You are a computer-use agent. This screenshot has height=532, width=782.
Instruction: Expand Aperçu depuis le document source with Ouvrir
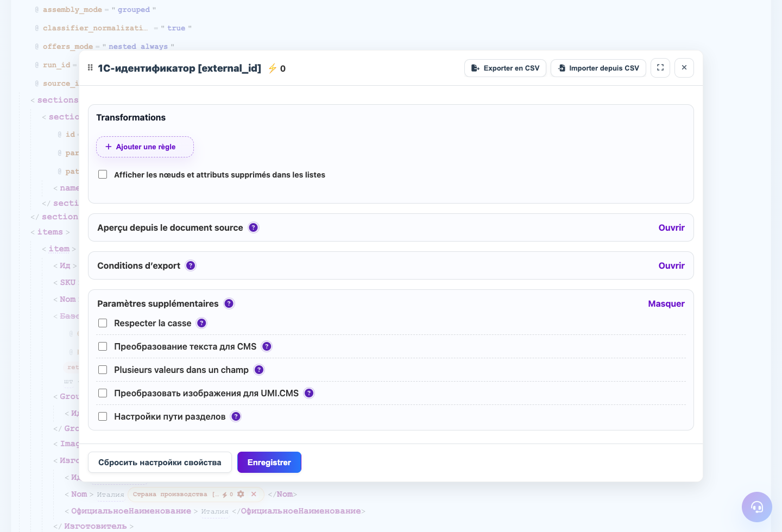point(671,227)
